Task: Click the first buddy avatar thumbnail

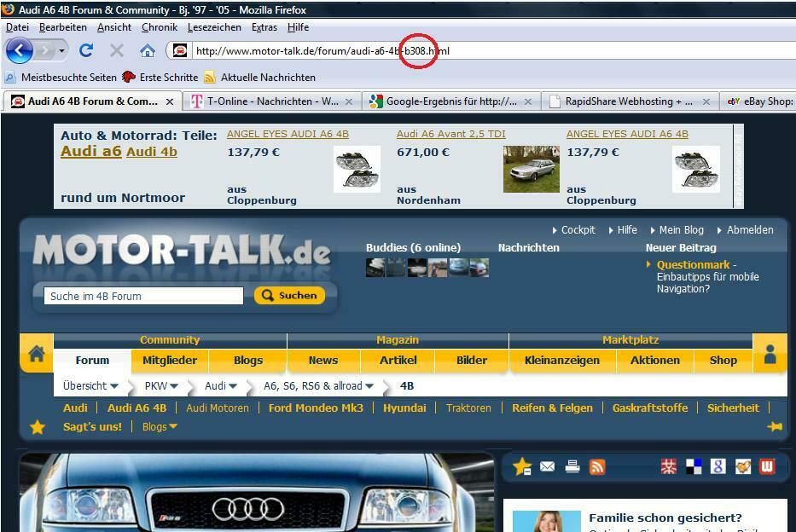Action: pyautogui.click(x=375, y=267)
